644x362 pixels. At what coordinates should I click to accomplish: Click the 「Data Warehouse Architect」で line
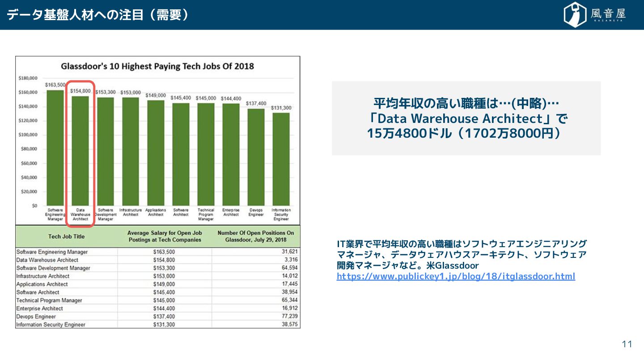(x=466, y=118)
